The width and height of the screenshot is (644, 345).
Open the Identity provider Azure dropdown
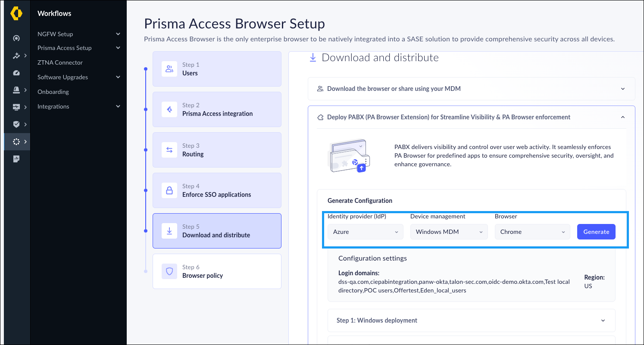pyautogui.click(x=365, y=232)
